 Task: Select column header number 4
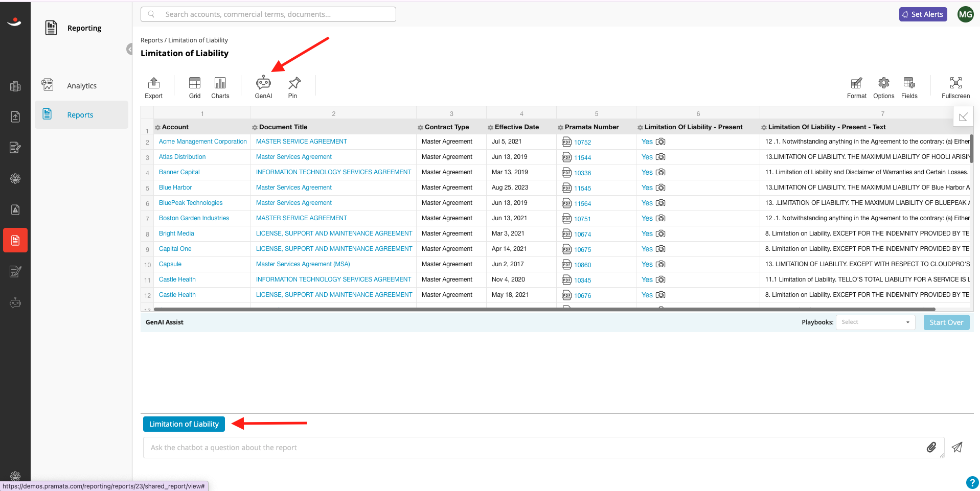(521, 113)
